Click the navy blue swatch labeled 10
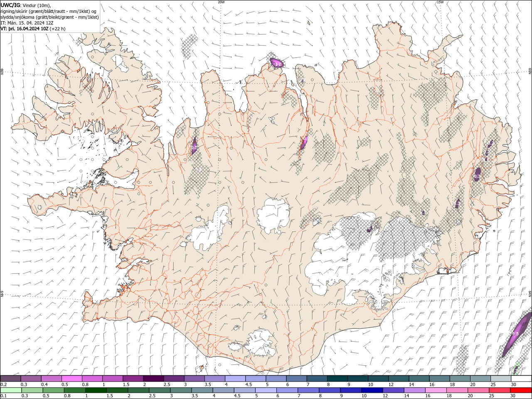Viewport: 532px width, 399px height. pos(372,390)
